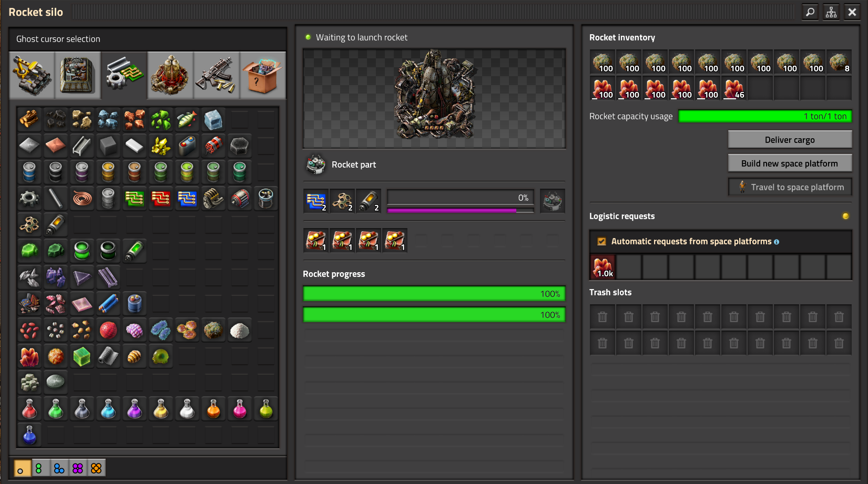
Task: Open the Logistics category tab
Action: [32, 75]
